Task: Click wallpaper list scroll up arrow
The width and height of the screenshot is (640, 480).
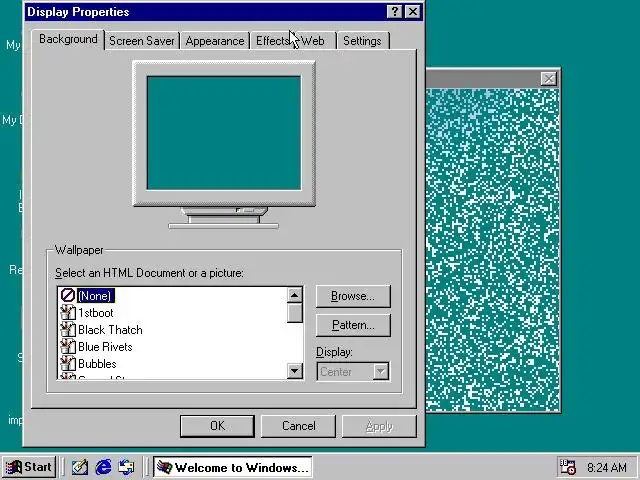Action: (295, 295)
